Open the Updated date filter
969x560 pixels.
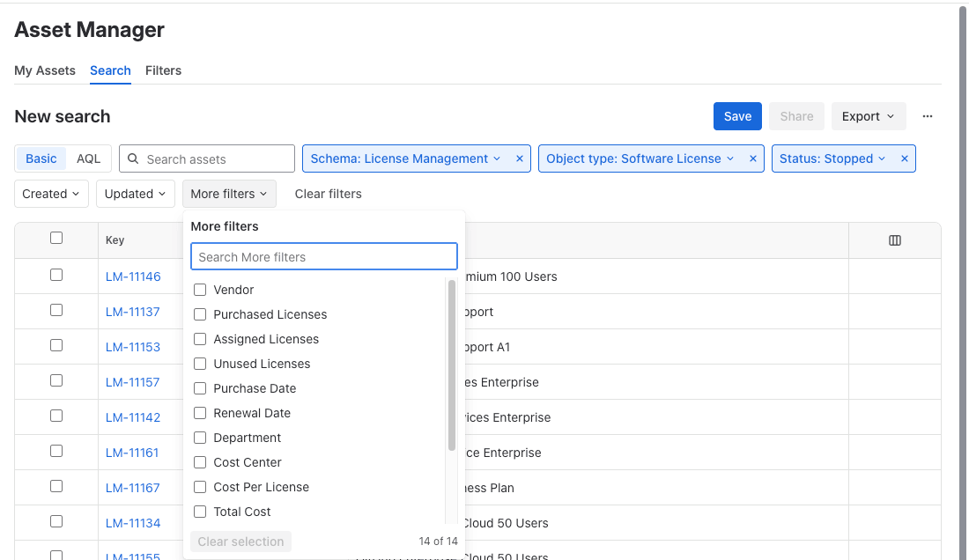[136, 194]
